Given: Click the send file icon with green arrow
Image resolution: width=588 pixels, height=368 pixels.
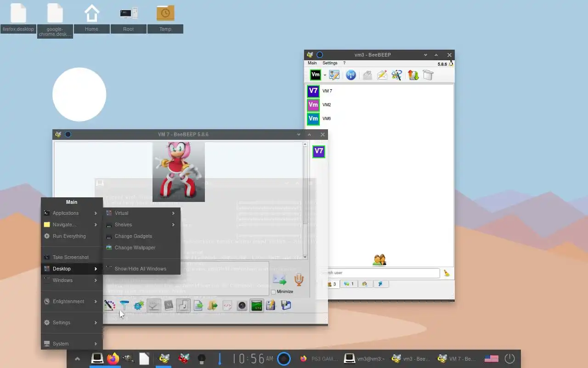Looking at the screenshot, I should [198, 305].
